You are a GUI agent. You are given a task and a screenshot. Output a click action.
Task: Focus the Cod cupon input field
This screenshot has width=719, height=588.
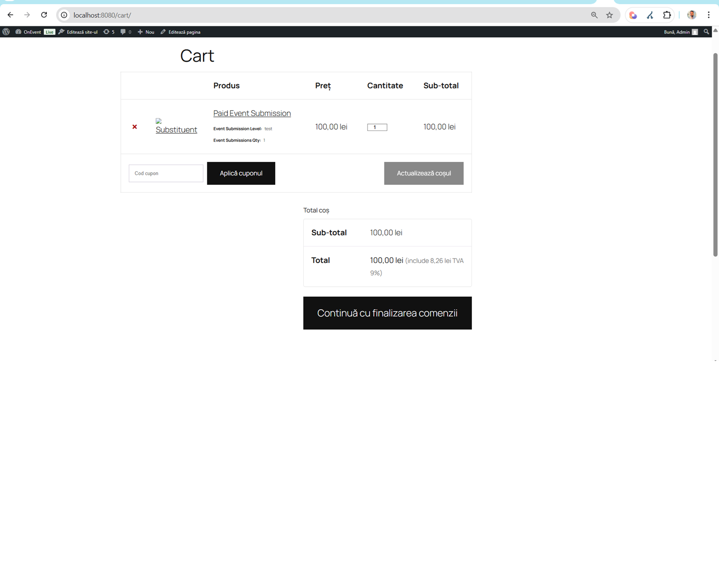(x=166, y=173)
